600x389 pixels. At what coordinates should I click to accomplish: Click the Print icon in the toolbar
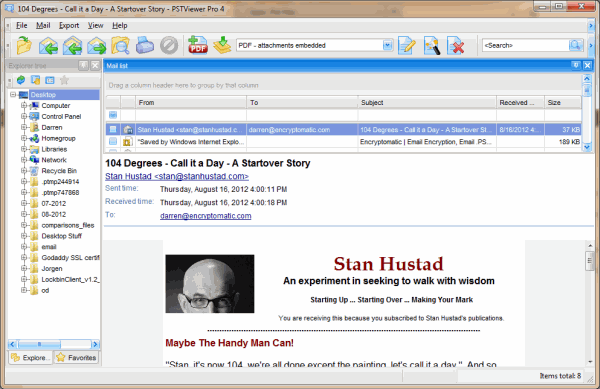(145, 46)
